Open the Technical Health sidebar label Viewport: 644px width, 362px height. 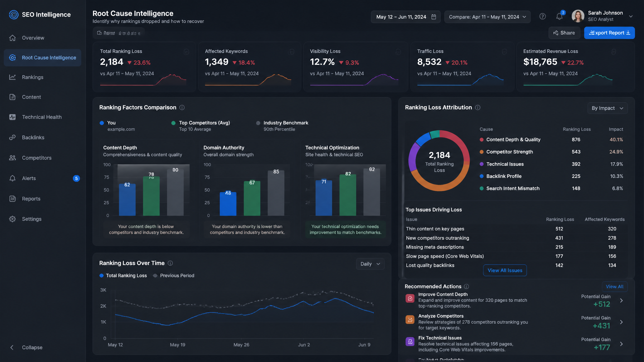pos(42,117)
